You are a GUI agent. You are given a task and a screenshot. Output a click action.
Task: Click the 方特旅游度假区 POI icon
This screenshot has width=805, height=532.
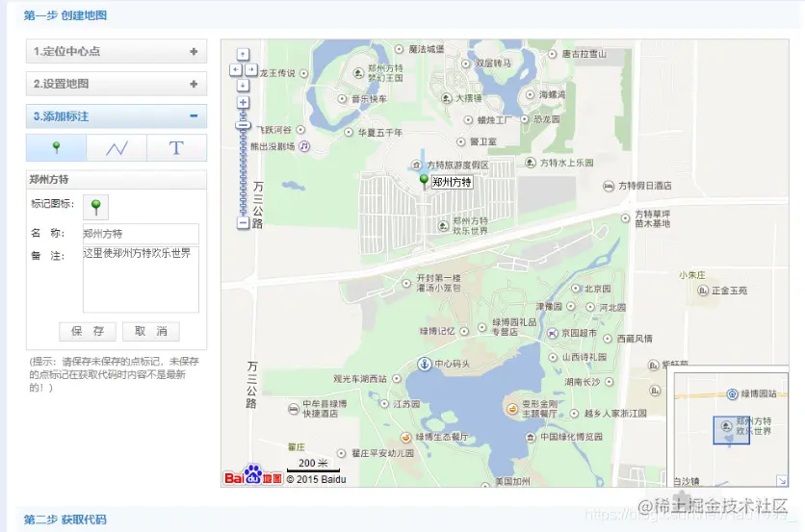416,165
